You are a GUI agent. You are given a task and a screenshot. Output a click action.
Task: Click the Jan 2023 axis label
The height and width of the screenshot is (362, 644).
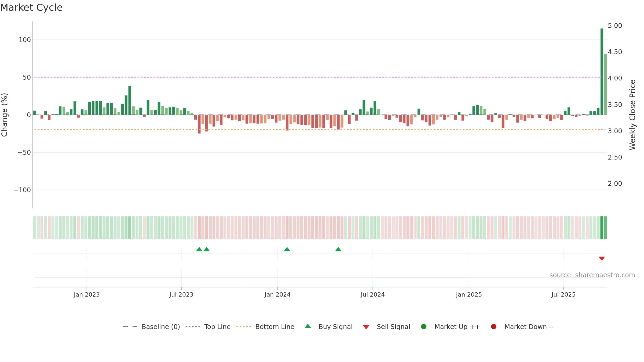[87, 294]
